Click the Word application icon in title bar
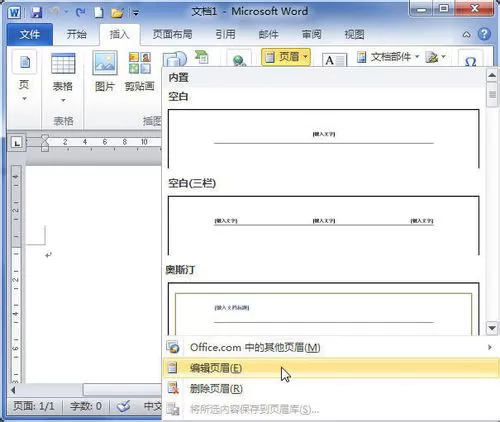 [x=14, y=13]
